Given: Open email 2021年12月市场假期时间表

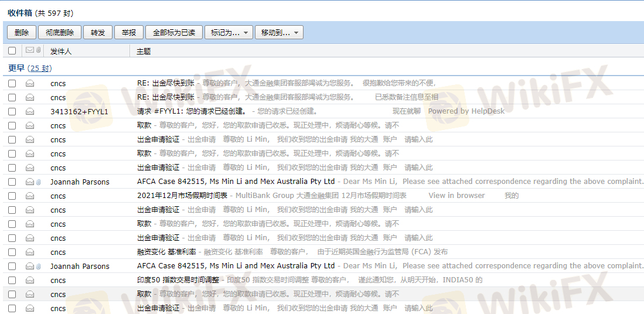Looking at the screenshot, I should [182, 196].
